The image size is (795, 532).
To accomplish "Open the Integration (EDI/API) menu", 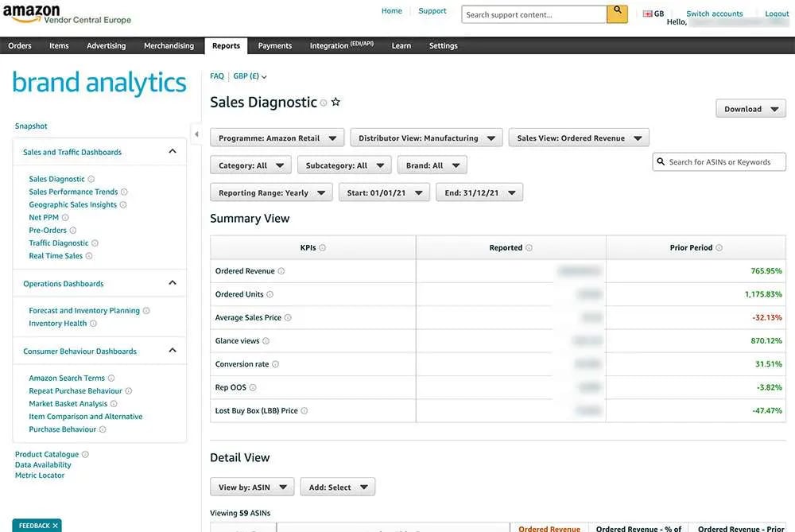I will tap(342, 45).
